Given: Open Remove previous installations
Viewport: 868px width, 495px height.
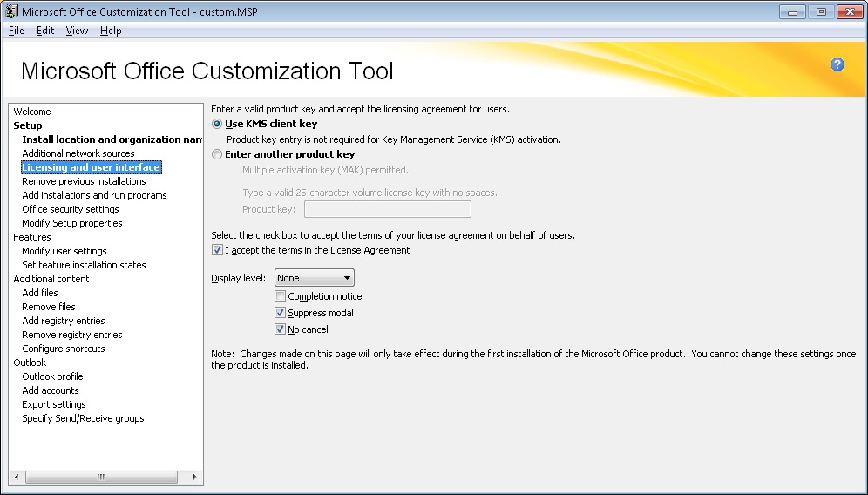Looking at the screenshot, I should 85,181.
